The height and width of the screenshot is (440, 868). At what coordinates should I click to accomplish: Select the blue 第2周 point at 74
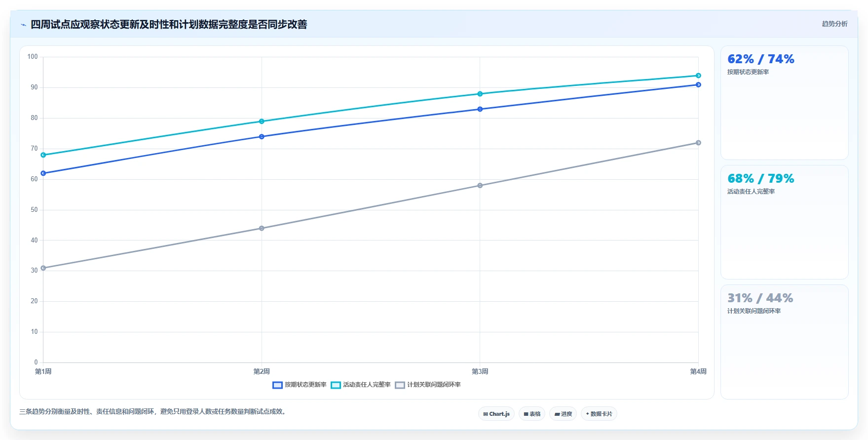262,137
